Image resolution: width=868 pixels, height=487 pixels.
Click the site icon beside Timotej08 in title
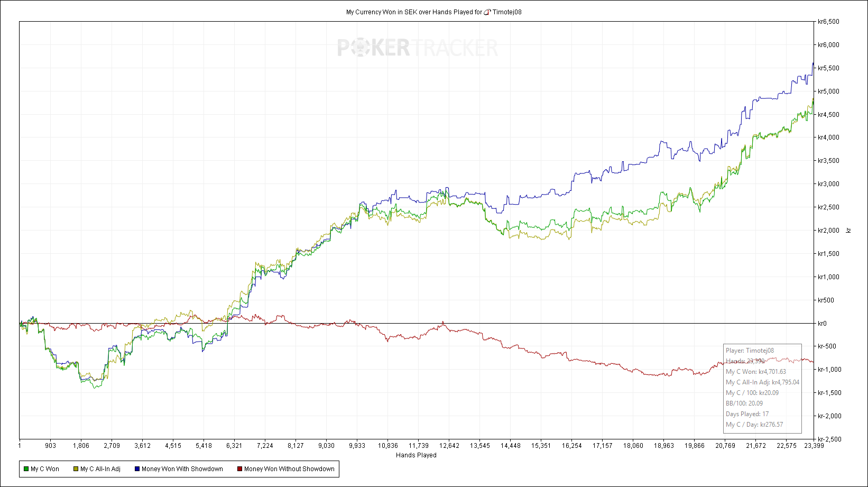(x=487, y=12)
